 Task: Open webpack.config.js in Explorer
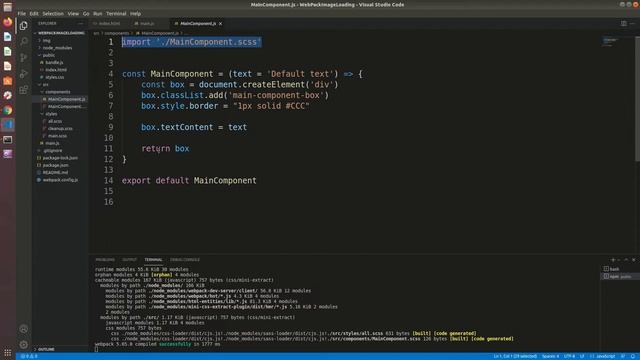[x=60, y=180]
